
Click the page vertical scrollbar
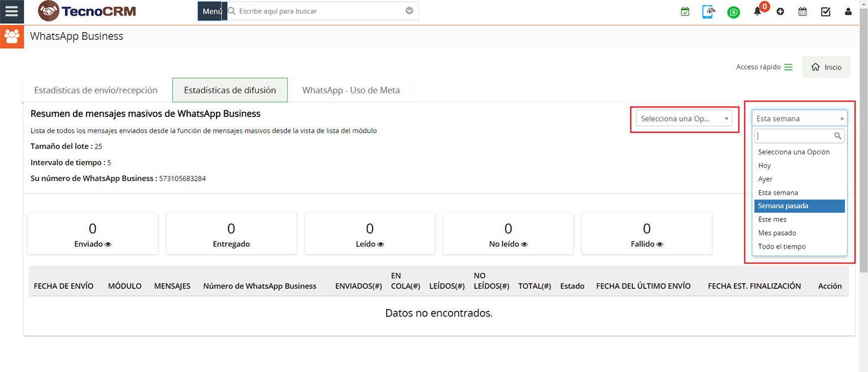(x=863, y=170)
